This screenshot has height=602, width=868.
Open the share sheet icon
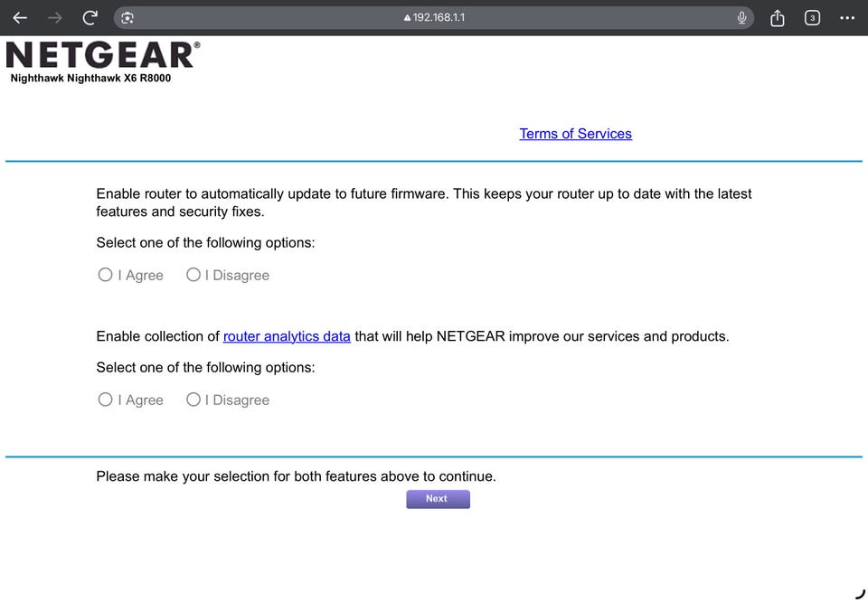click(x=778, y=18)
